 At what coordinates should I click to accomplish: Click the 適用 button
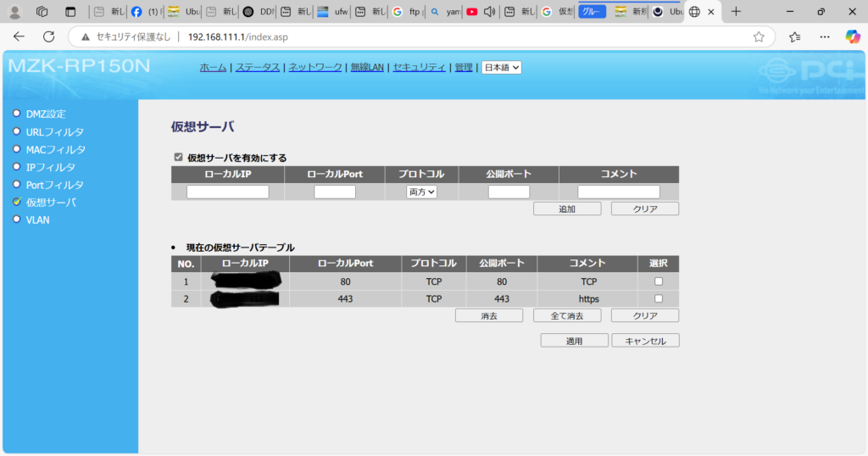[574, 341]
